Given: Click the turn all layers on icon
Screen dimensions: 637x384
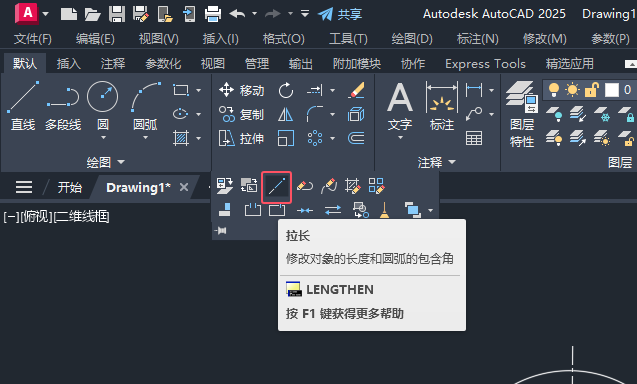Looking at the screenshot, I should [x=554, y=139].
